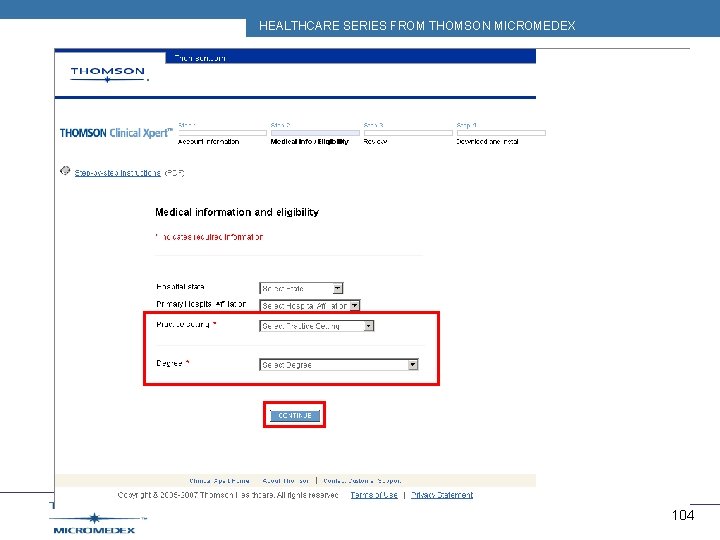The image size is (720, 540).
Task: Click the PDF icon beside instructions link
Action: pos(65,171)
